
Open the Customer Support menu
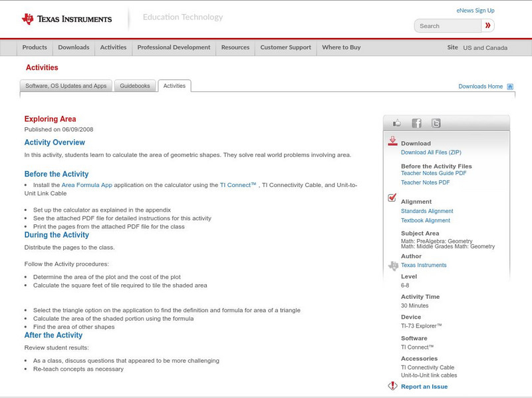[x=285, y=48]
